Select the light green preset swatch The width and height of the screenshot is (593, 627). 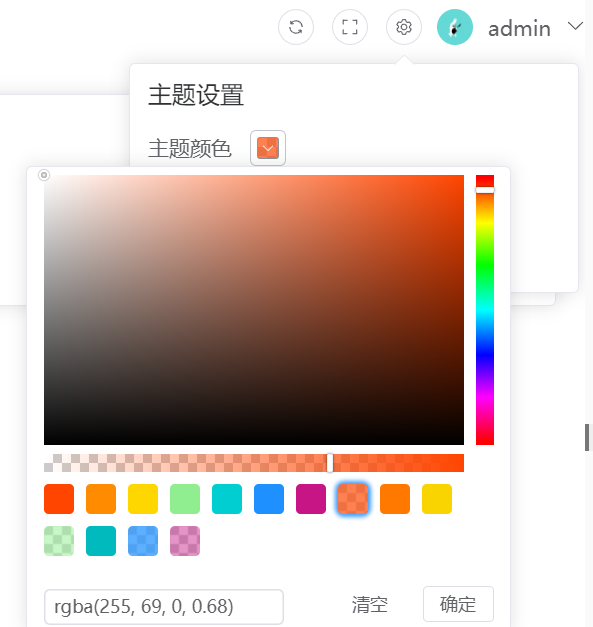click(185, 499)
